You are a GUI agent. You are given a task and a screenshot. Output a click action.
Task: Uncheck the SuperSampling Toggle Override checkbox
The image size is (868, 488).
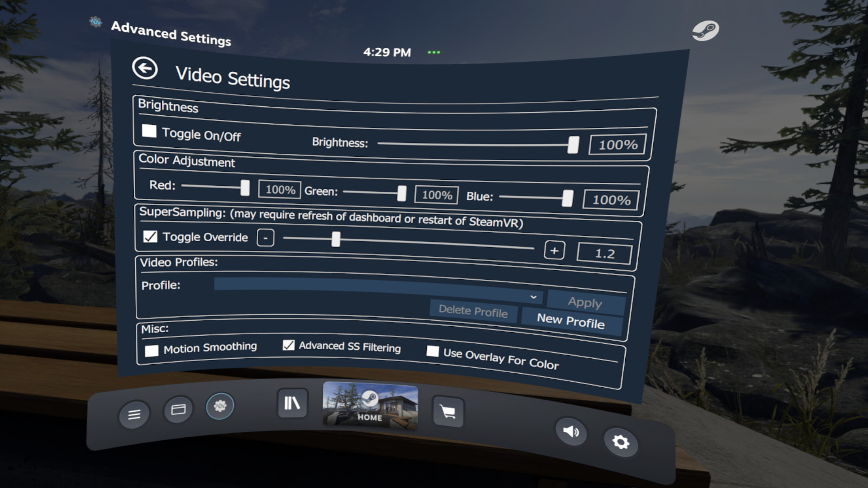click(x=150, y=237)
